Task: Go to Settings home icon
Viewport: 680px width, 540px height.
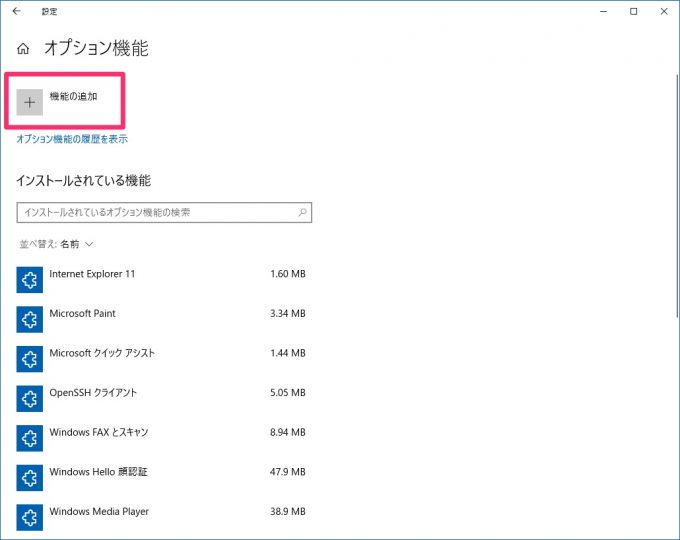Action: click(23, 49)
